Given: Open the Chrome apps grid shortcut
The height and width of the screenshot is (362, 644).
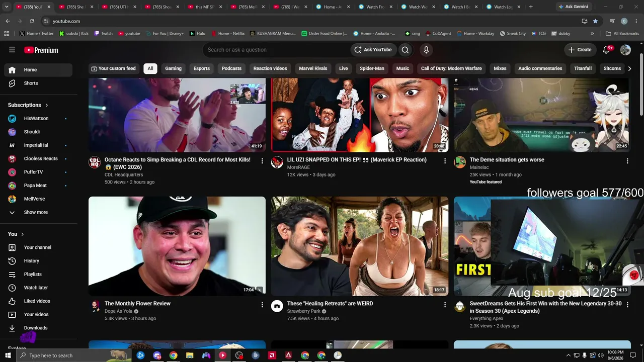Looking at the screenshot, I should (x=7, y=34).
